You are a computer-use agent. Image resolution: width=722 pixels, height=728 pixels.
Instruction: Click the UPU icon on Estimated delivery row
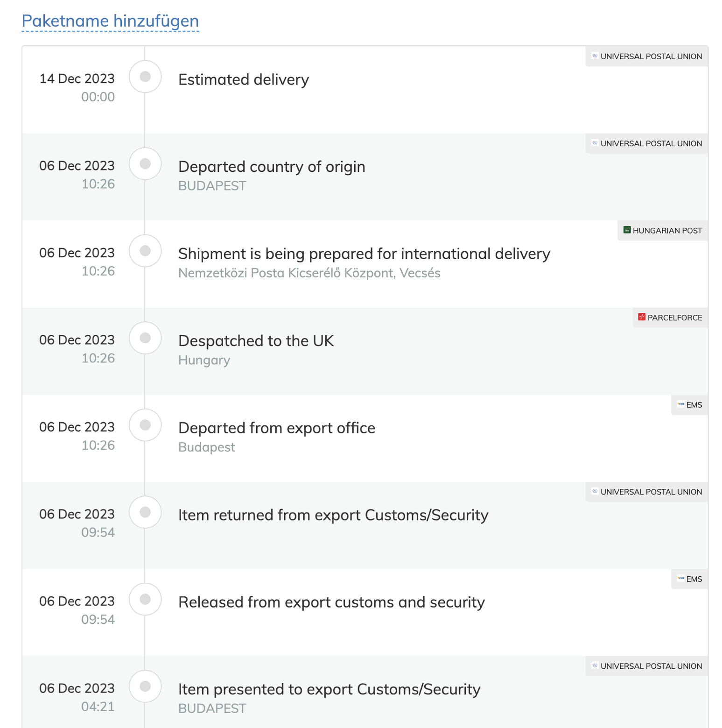click(595, 56)
